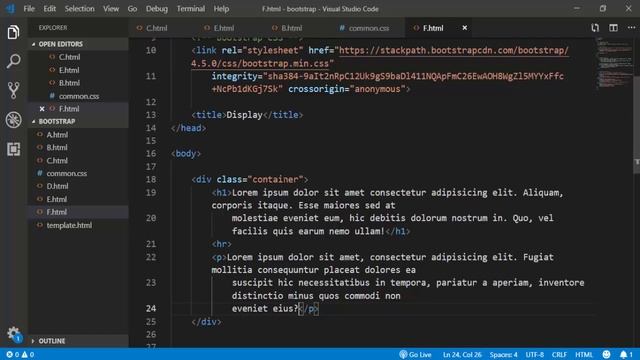The image size is (640, 360).
Task: Close the F.html editor tab
Action: click(464, 28)
